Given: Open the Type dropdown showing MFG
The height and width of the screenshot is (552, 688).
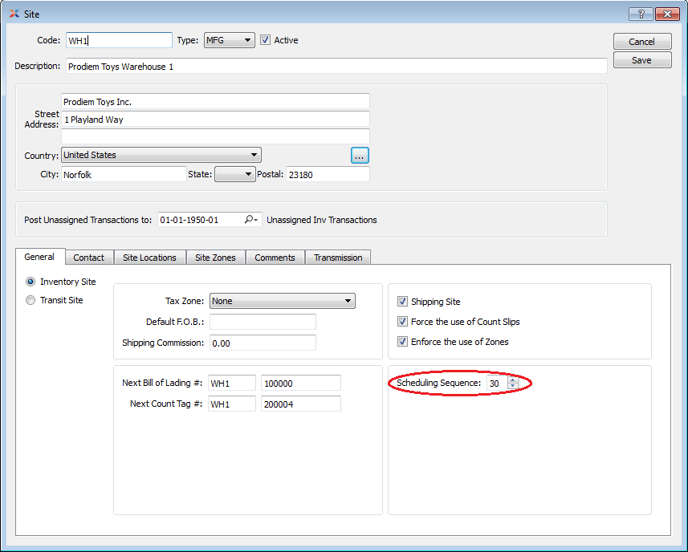Looking at the screenshot, I should (229, 40).
